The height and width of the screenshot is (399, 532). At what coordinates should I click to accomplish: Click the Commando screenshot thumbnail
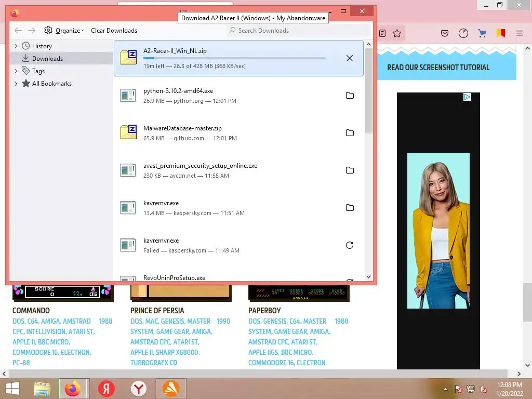pyautogui.click(x=63, y=293)
